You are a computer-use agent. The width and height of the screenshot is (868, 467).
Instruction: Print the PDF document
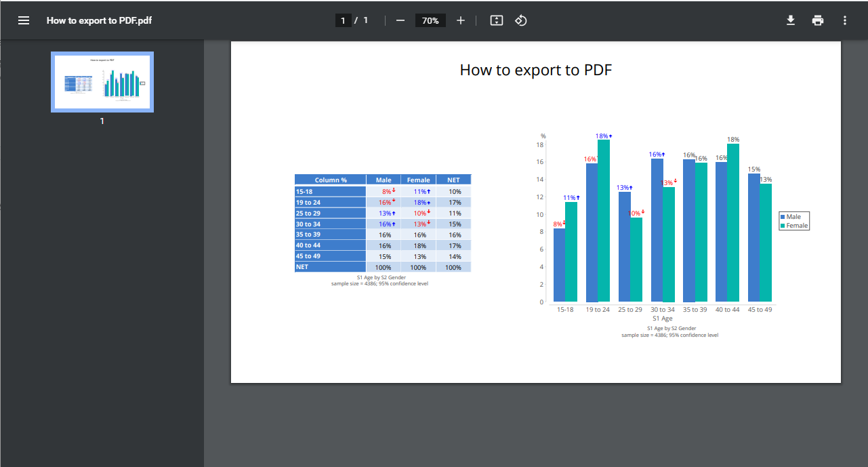[x=818, y=20]
